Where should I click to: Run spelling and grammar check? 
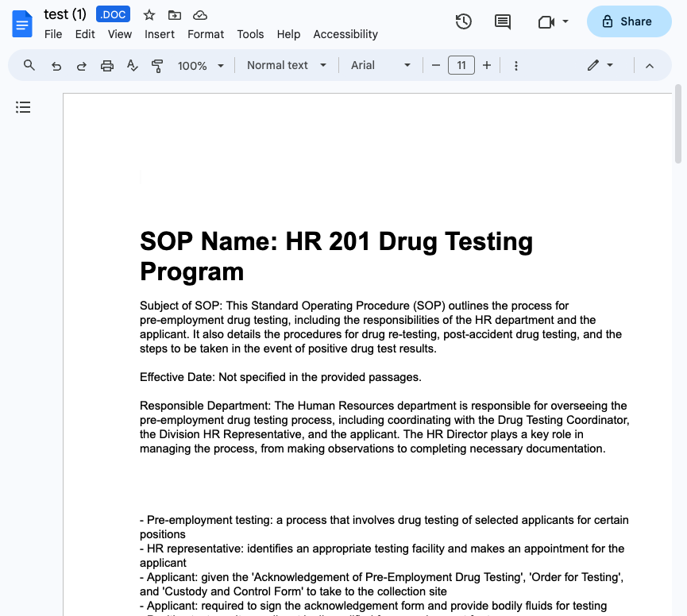tap(132, 66)
